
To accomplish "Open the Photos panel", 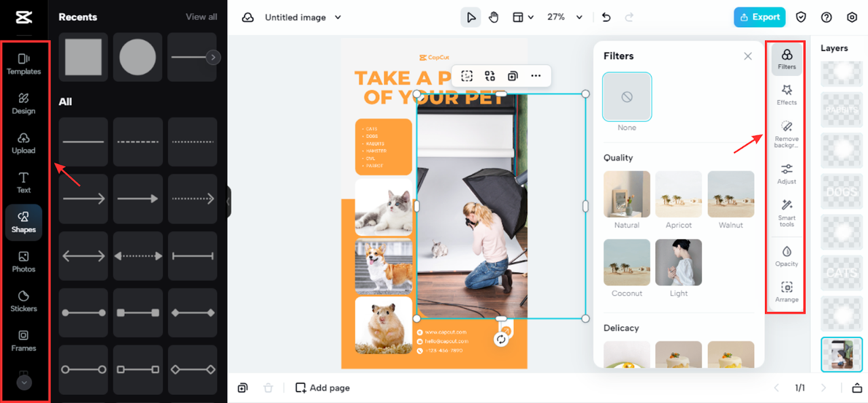I will point(24,261).
